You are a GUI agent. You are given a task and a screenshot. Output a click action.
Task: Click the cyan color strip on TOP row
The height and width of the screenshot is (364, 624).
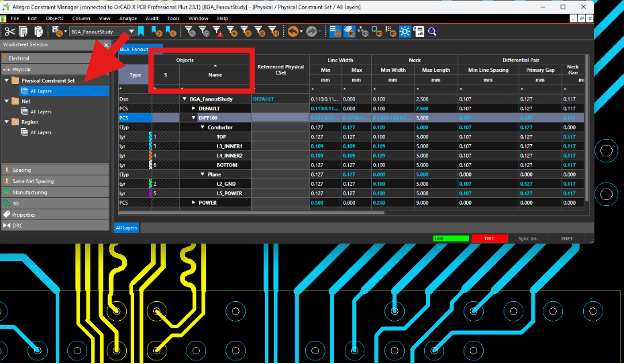(x=150, y=137)
